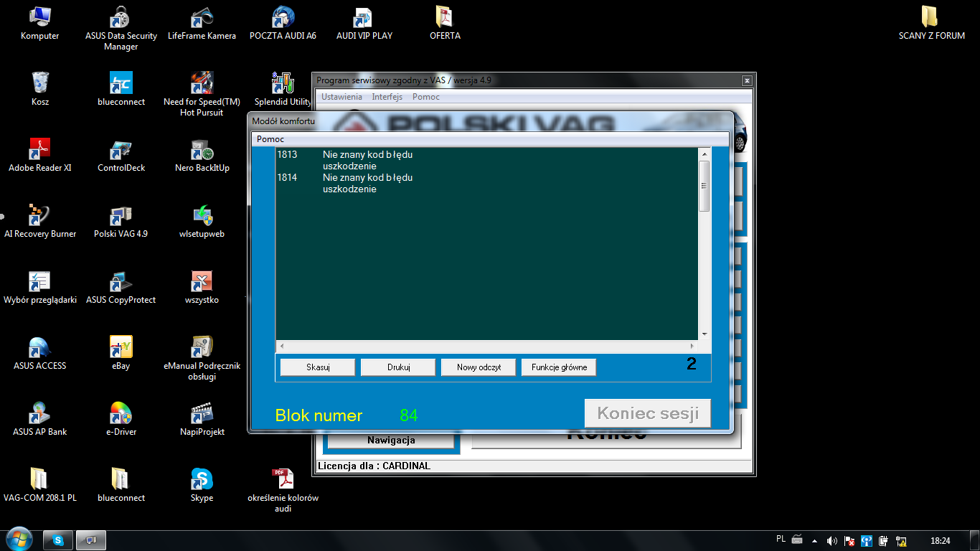980x551 pixels.
Task: Click the fault list down scroll arrow
Action: pos(704,334)
